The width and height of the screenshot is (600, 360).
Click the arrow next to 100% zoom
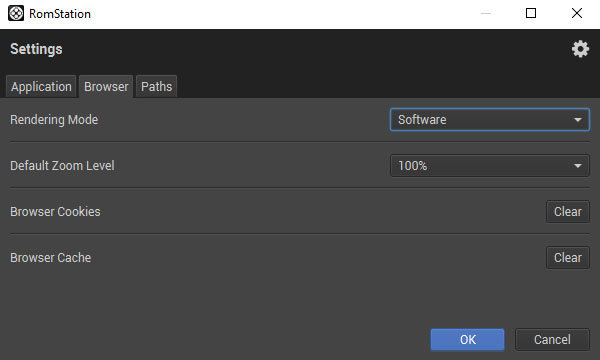click(578, 166)
